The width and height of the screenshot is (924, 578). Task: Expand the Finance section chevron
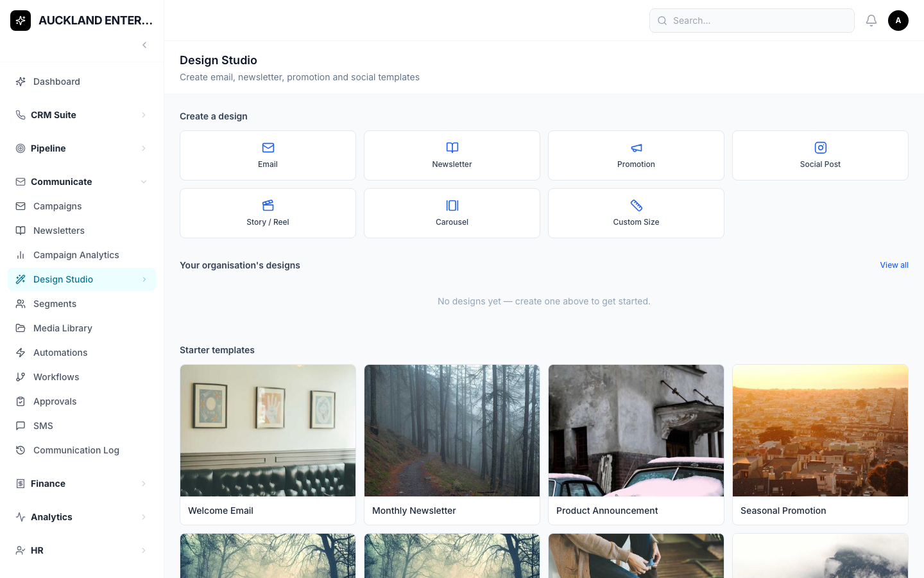[x=144, y=484]
